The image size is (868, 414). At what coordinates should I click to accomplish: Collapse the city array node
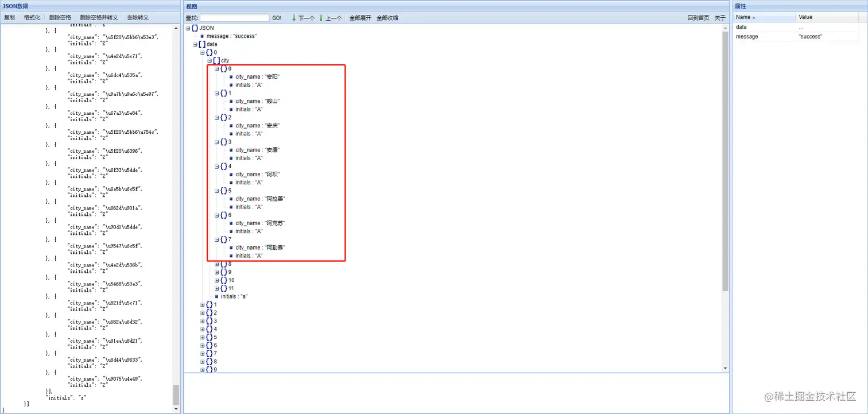(210, 60)
